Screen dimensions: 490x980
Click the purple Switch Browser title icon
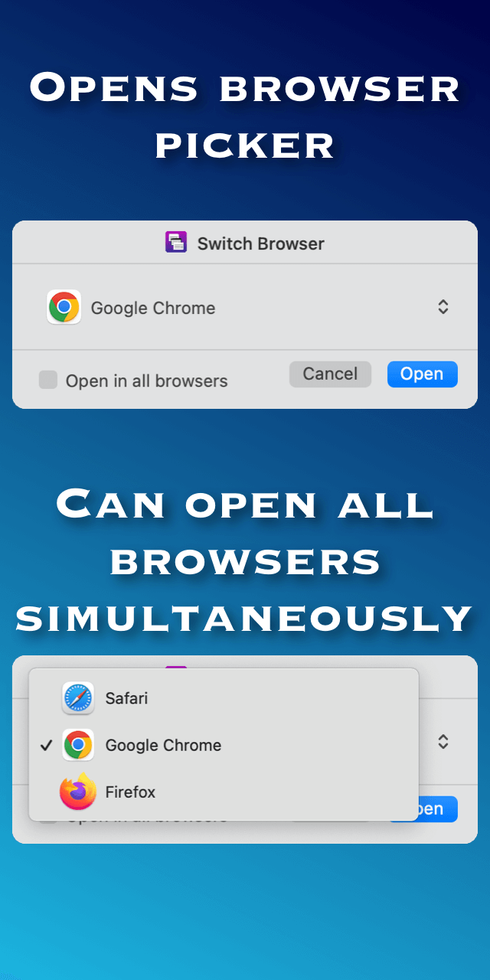click(176, 243)
